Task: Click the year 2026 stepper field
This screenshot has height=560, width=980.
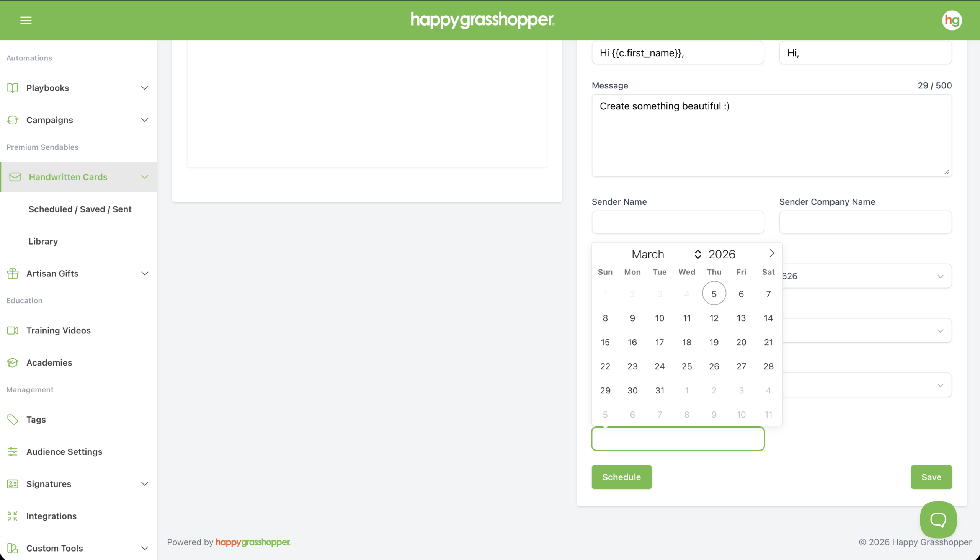Action: (x=722, y=254)
